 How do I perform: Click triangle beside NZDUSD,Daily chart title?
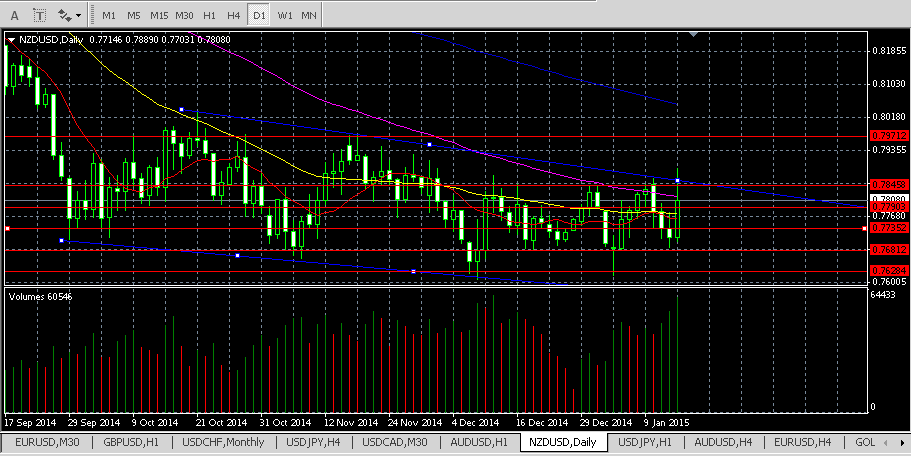click(11, 40)
